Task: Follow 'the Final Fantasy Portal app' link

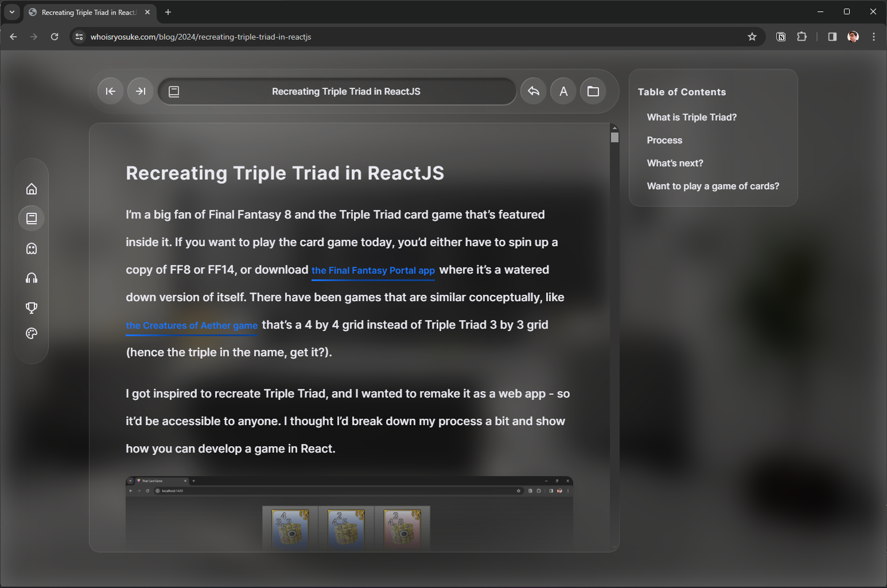Action: tap(373, 270)
